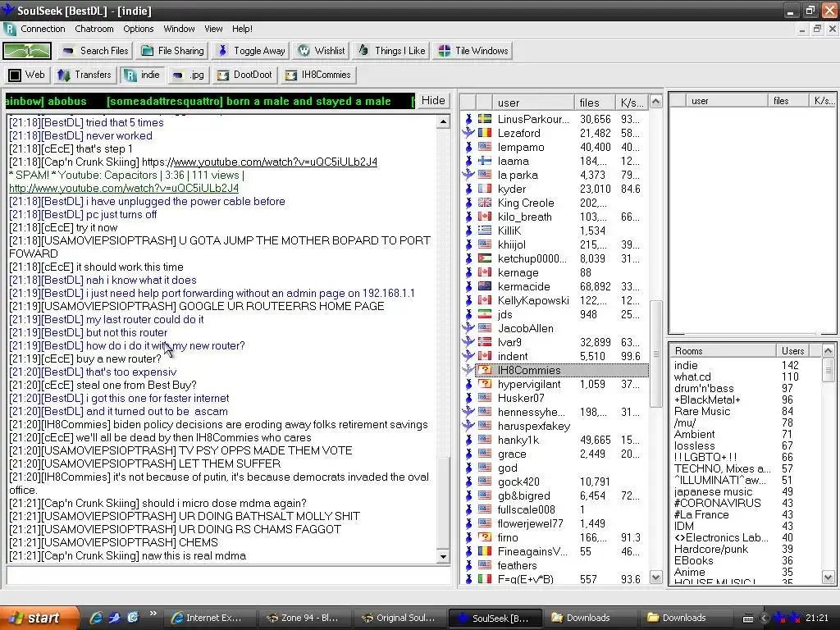Click the Internet Explorer quick launch icon

[96, 618]
